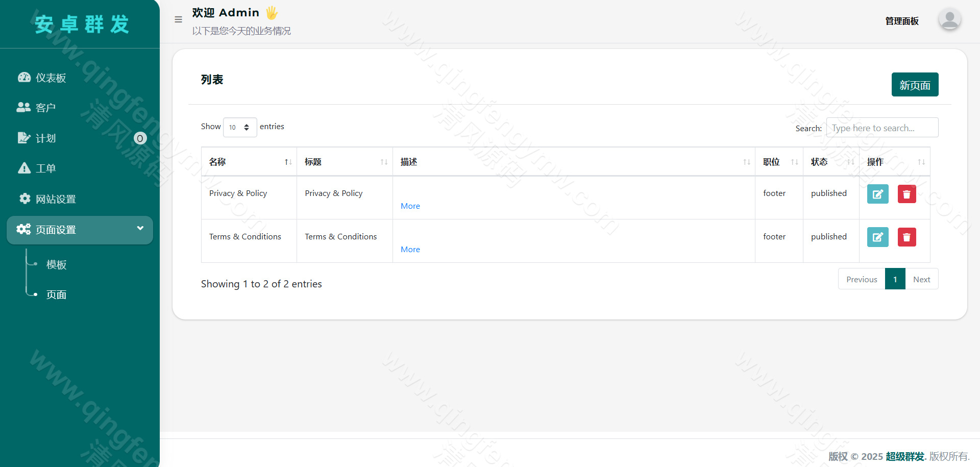This screenshot has height=467, width=980.
Task: Sort table by 职位 column arrows
Action: point(795,162)
